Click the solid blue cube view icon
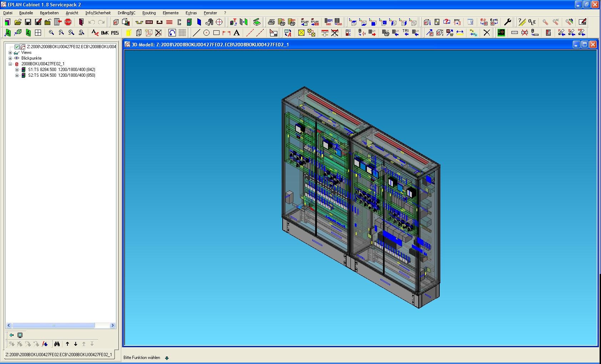 tap(373, 22)
